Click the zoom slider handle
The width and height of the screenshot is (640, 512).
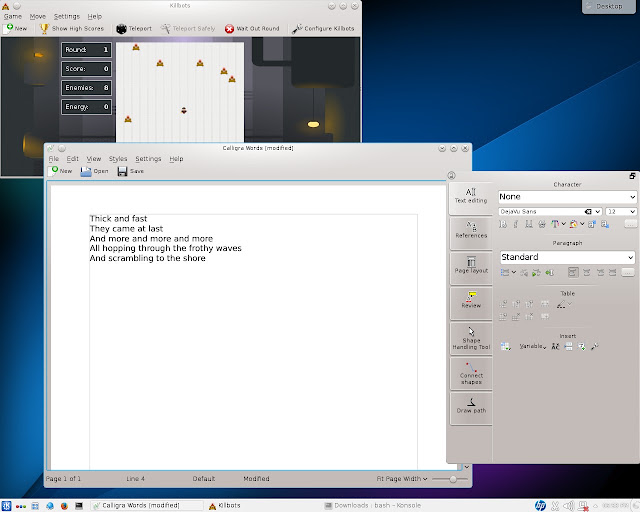pos(453,479)
